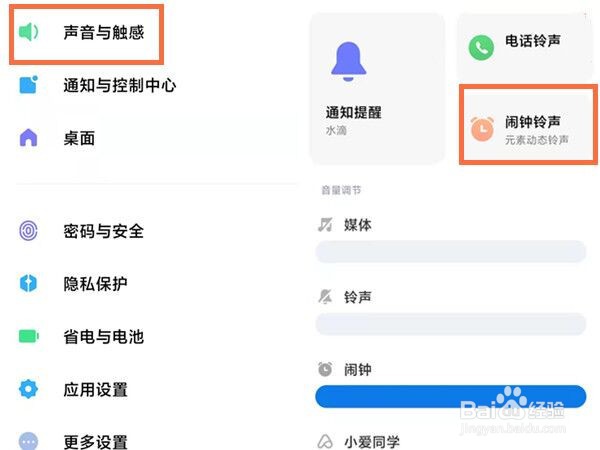Click the fingerprint icon for 密码与安全
Image resolution: width=600 pixels, height=450 pixels.
[28, 231]
